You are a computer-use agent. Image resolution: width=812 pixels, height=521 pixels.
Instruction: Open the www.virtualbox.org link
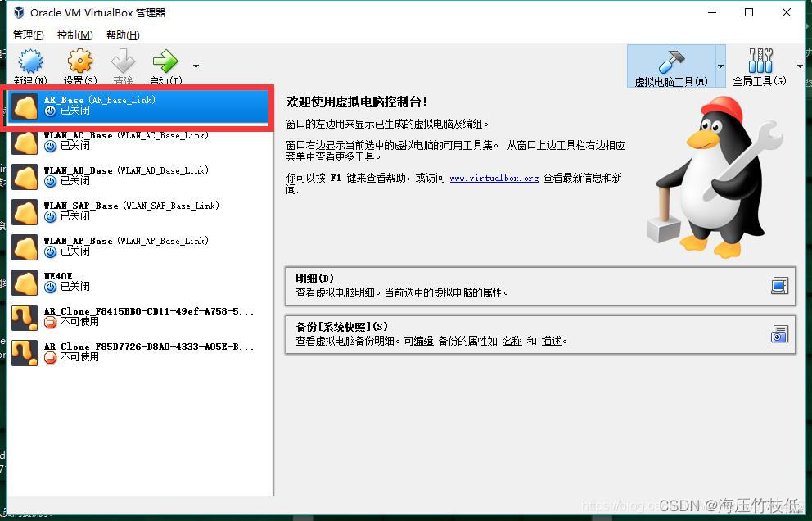pos(494,178)
